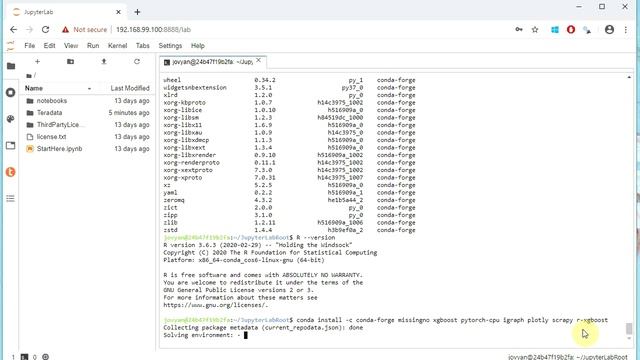The image size is (640, 360).
Task: Click the root folder breadcrumb icon
Action: point(29,76)
